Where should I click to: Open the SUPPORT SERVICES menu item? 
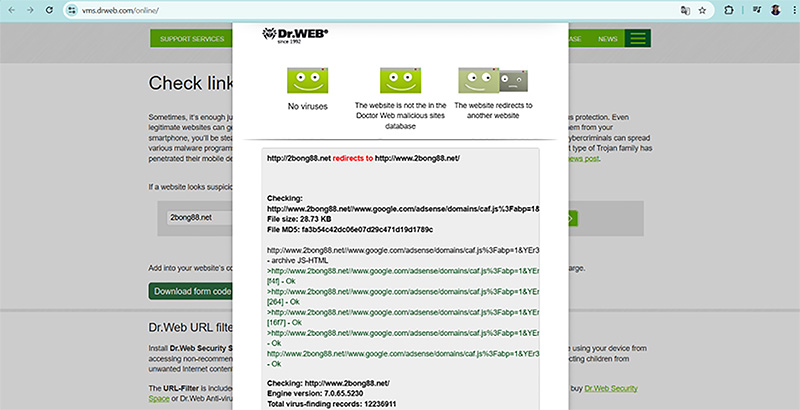[x=192, y=39]
